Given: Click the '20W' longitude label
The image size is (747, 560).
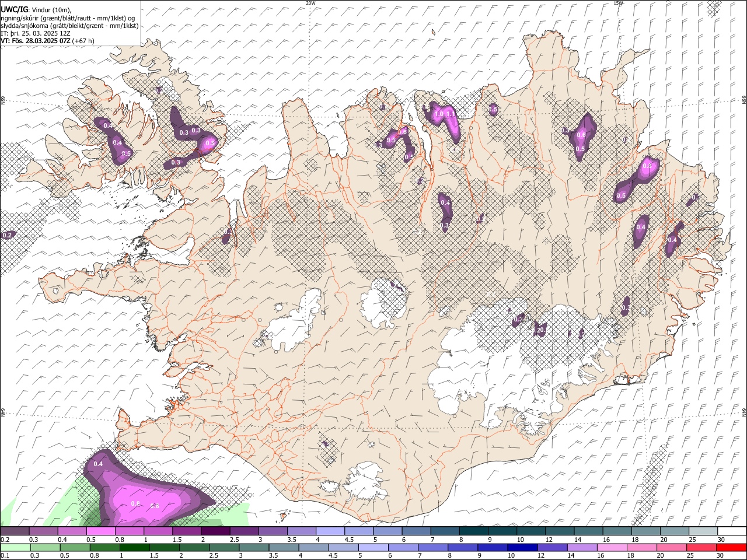Looking at the screenshot, I should (x=310, y=3).
